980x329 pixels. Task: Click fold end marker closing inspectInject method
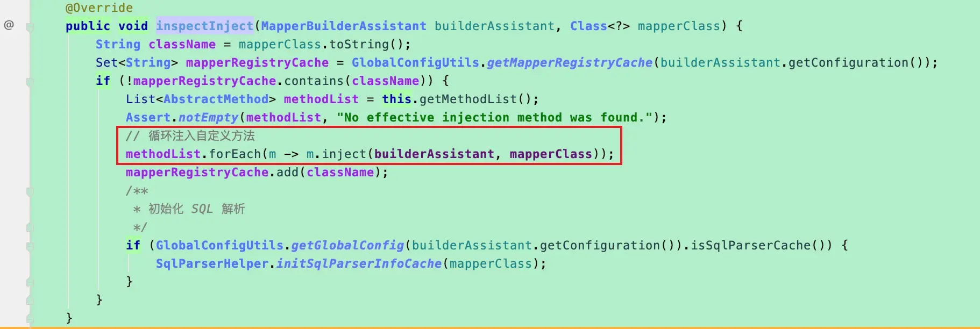pos(30,319)
